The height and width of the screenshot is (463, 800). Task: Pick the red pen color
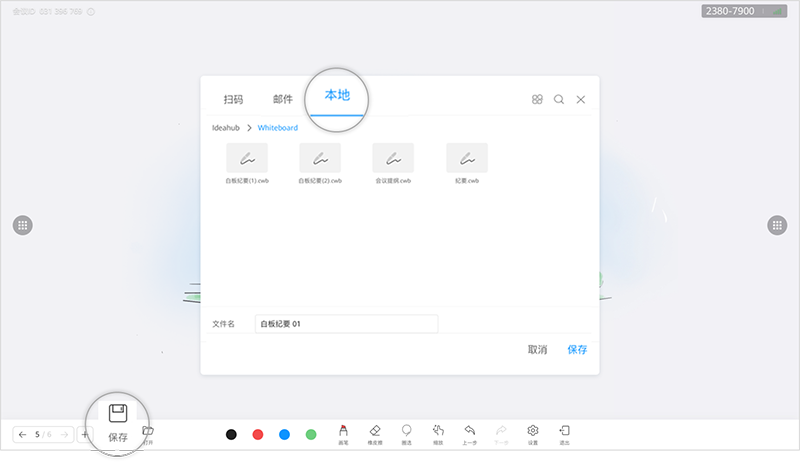[257, 434]
